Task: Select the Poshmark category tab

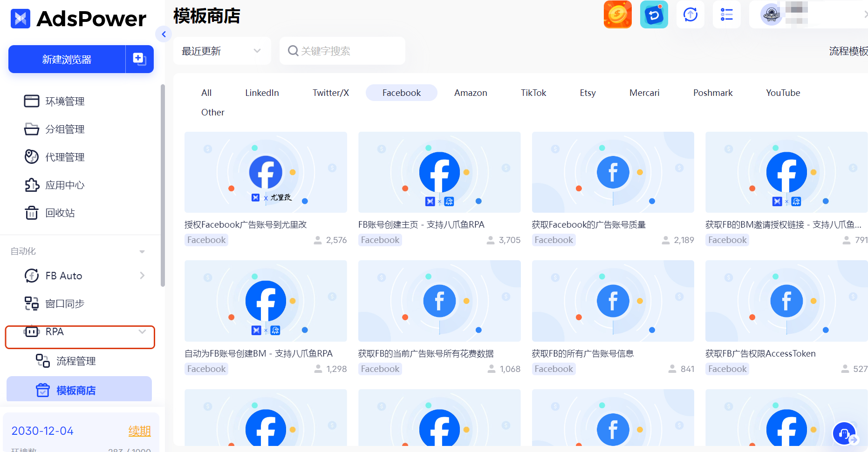Action: point(713,93)
